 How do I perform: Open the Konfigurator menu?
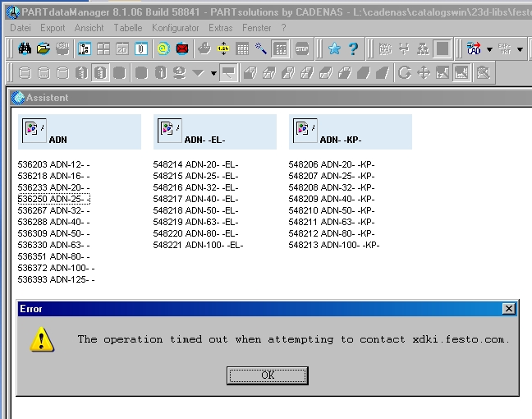point(176,28)
